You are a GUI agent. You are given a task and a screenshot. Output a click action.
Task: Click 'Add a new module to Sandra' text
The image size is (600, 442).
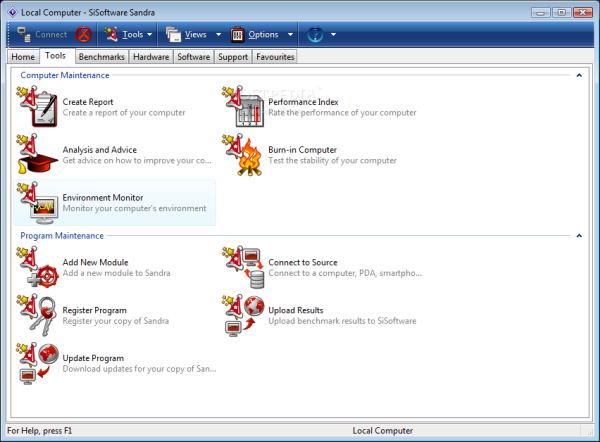coord(116,273)
